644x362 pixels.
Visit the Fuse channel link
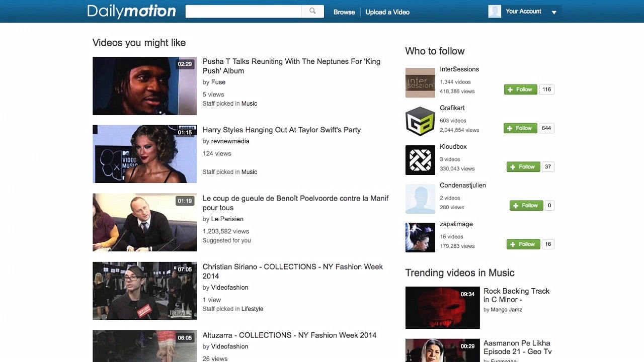[218, 82]
